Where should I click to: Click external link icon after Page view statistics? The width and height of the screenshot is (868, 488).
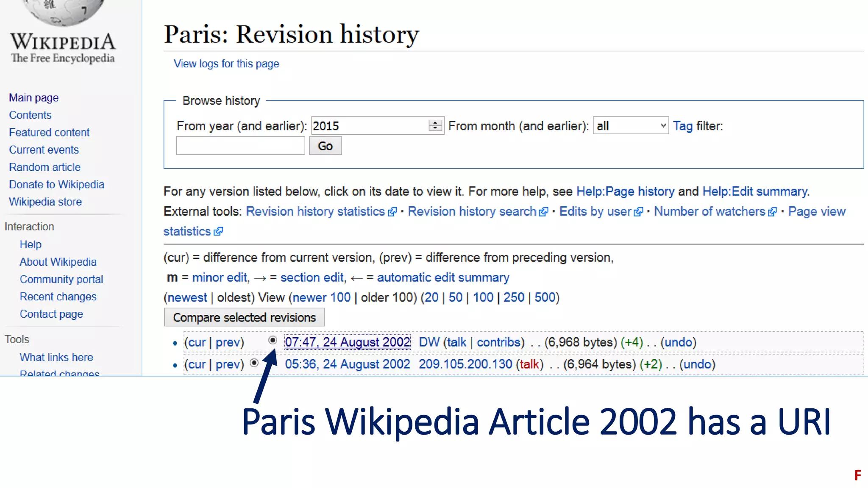(x=218, y=232)
